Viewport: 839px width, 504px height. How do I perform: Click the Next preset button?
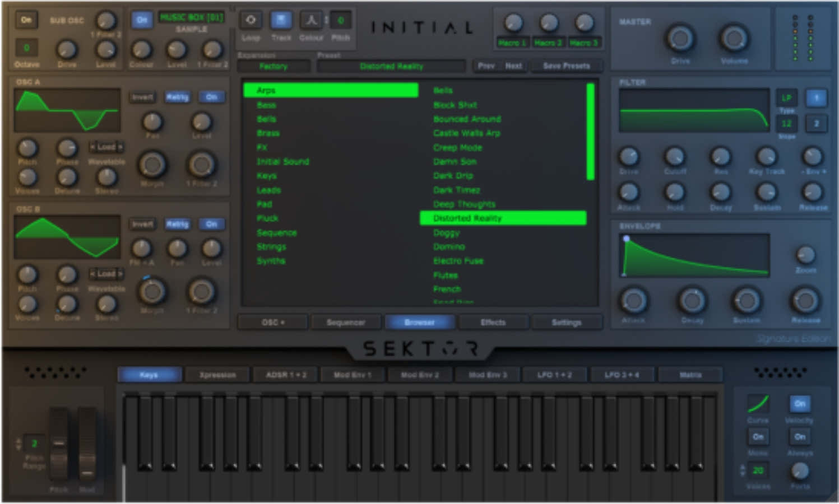coord(513,66)
